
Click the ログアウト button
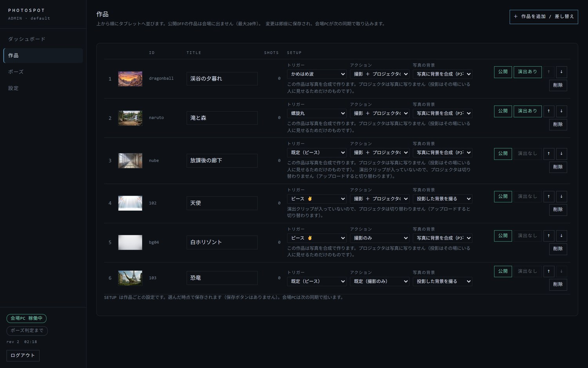click(x=23, y=355)
